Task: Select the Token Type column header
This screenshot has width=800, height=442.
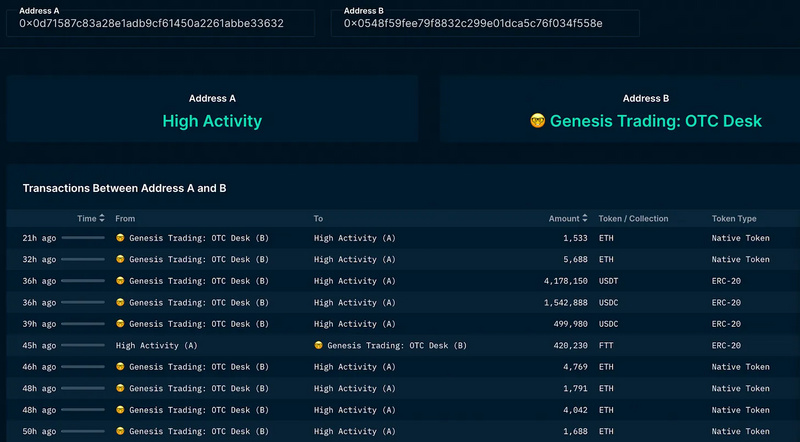Action: [x=734, y=218]
